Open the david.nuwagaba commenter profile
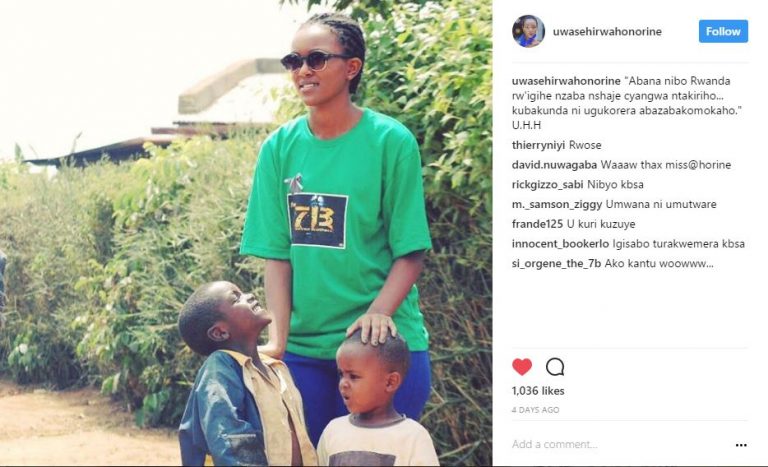 pyautogui.click(x=554, y=165)
